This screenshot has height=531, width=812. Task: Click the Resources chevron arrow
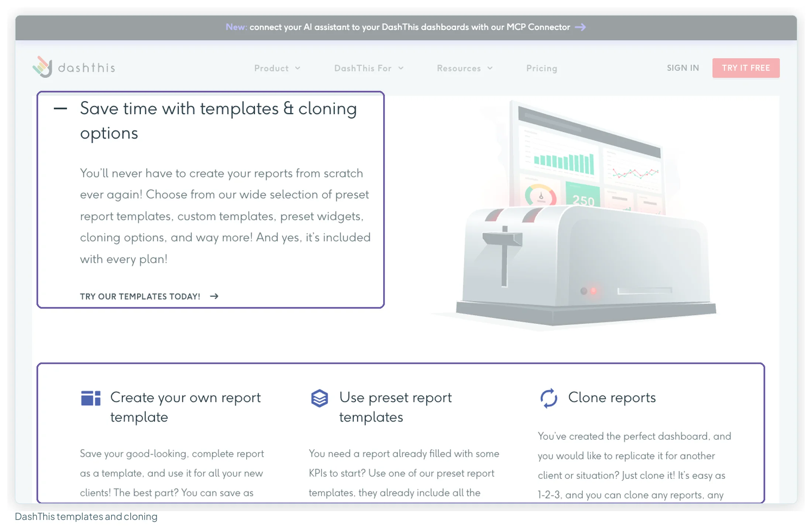(x=490, y=68)
